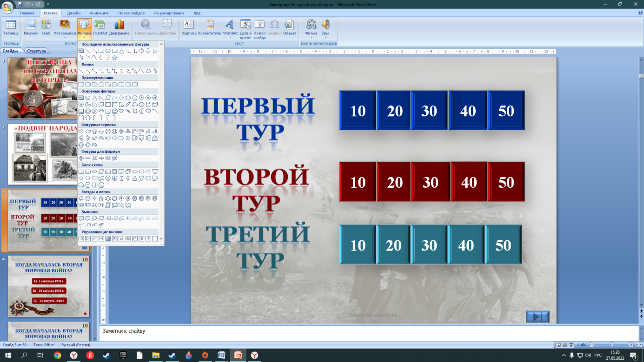
Task: Click the Русский (Россия) language indicator
Action: [x=76, y=345]
